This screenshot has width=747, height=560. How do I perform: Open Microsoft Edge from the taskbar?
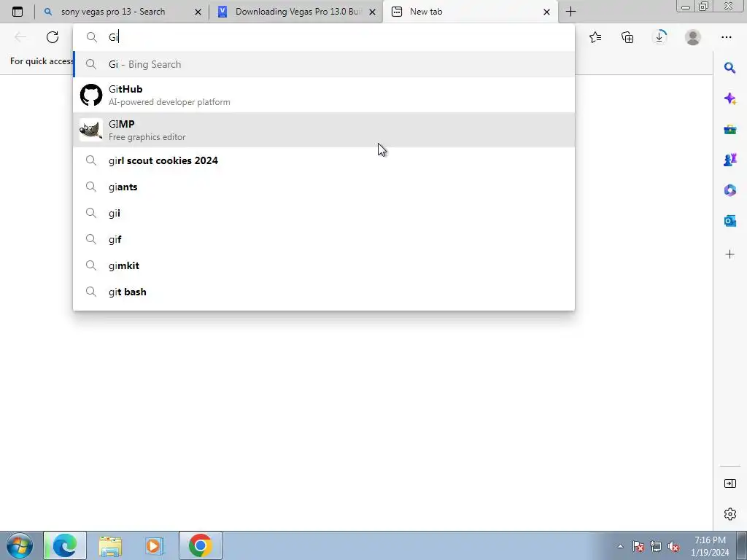click(x=65, y=545)
